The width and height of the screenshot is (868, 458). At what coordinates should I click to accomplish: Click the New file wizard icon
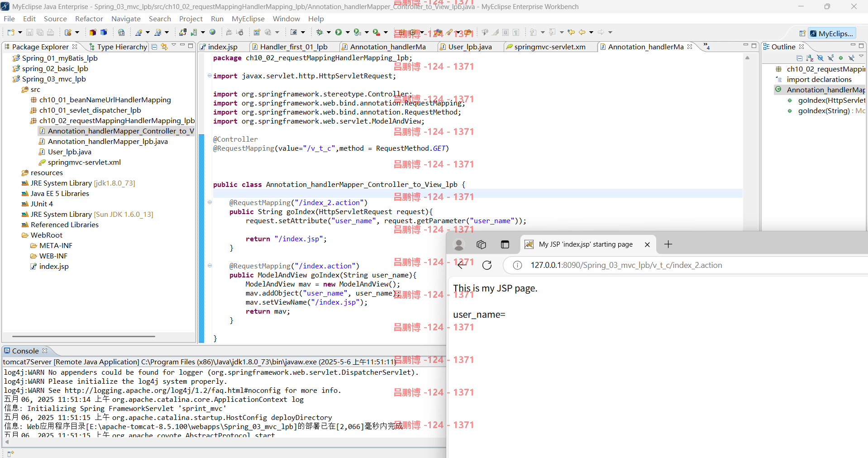point(11,32)
